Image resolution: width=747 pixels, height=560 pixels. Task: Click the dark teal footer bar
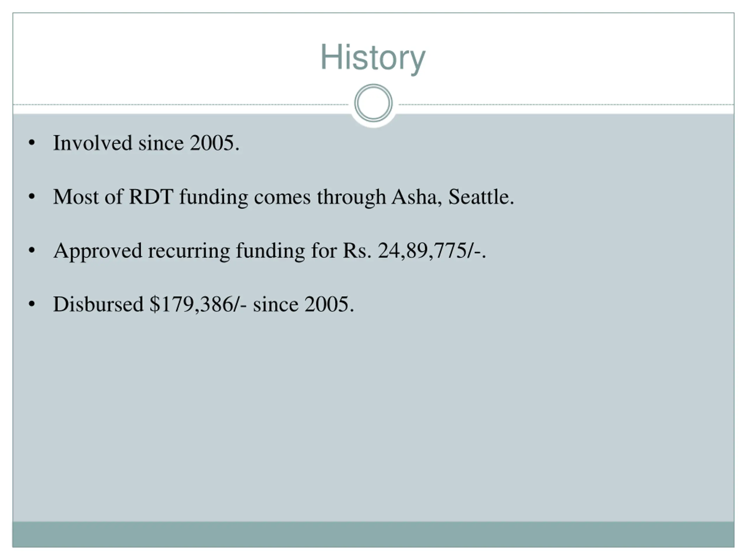click(x=373, y=534)
